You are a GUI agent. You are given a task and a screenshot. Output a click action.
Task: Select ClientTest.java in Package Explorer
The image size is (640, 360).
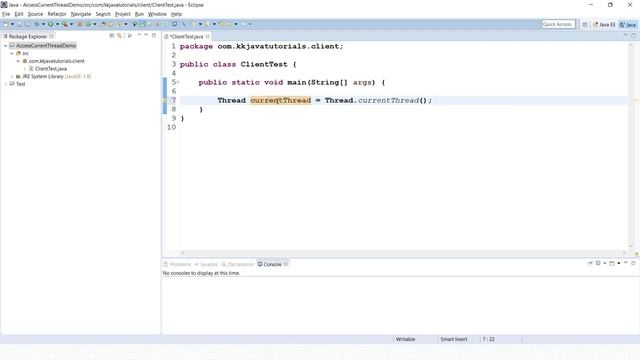tap(51, 69)
